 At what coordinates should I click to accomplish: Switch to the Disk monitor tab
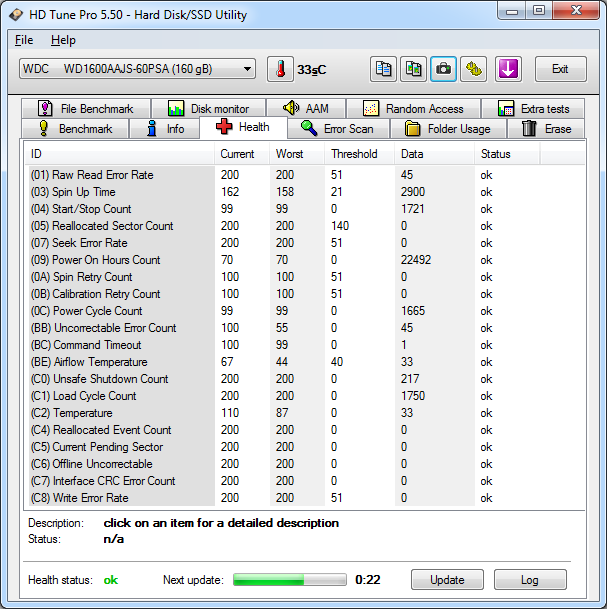pos(209,108)
